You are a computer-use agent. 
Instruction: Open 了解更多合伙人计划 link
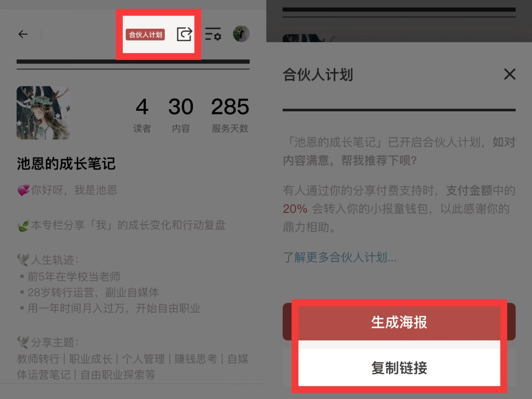pyautogui.click(x=340, y=257)
